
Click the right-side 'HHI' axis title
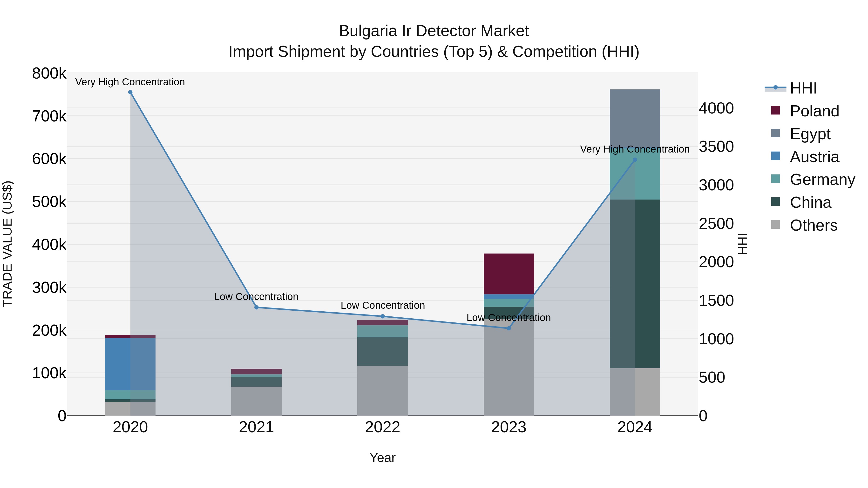tap(743, 244)
